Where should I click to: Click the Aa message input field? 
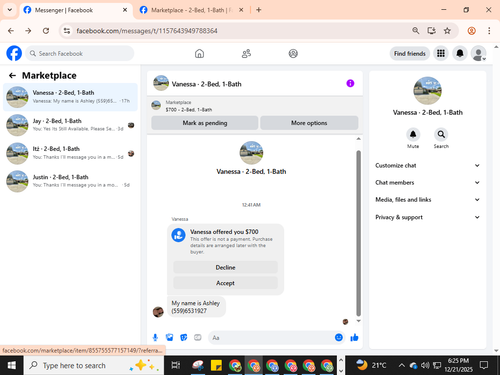[x=270, y=338]
